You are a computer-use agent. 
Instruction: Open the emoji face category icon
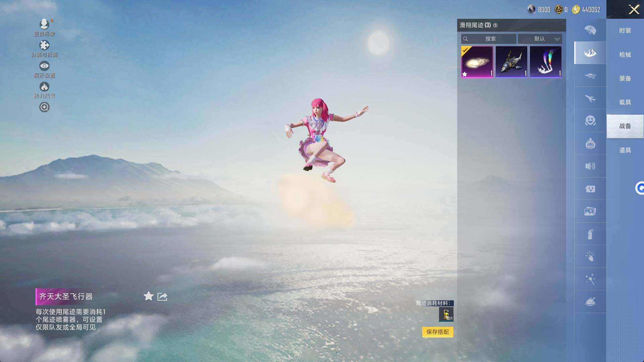point(590,121)
